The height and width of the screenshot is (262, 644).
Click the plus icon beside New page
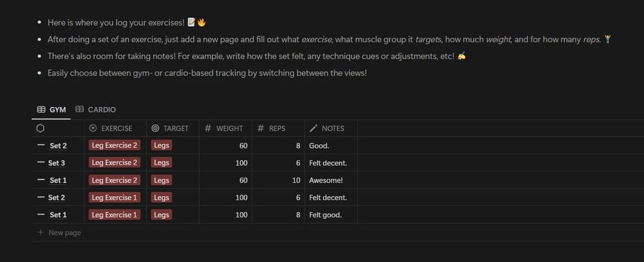pyautogui.click(x=41, y=233)
